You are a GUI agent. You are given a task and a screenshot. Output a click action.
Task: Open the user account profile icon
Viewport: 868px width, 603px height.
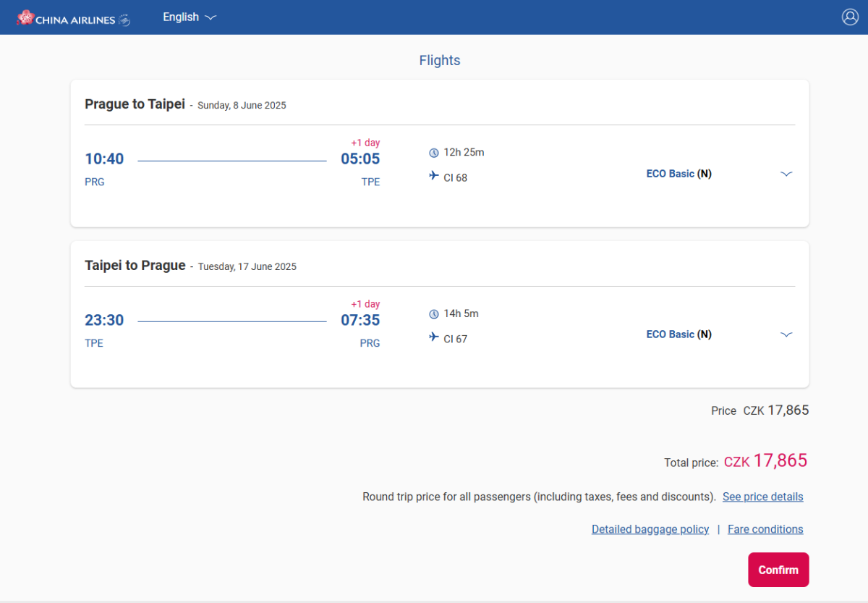point(850,17)
